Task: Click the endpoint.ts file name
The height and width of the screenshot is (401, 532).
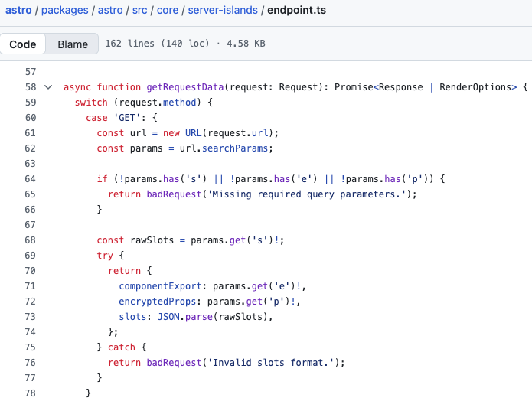Action: pos(300,11)
